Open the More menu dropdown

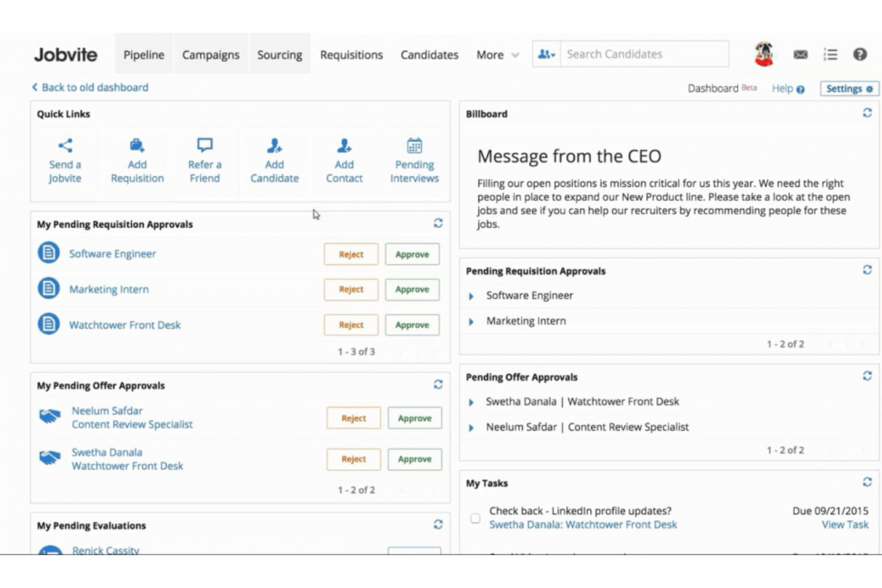click(498, 55)
